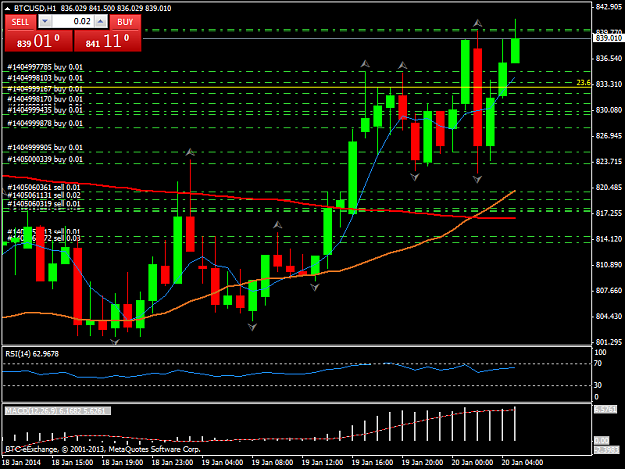Click the 814.120 price scale value

coord(609,239)
